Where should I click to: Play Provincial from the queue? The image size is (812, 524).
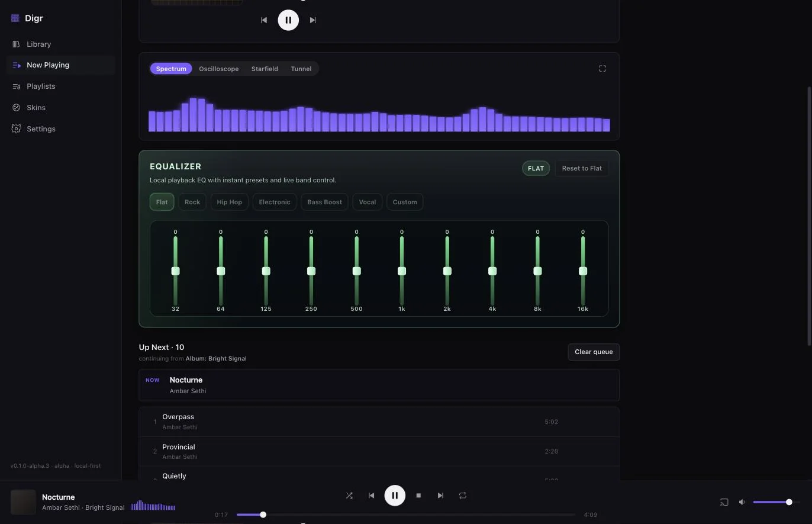(379, 451)
